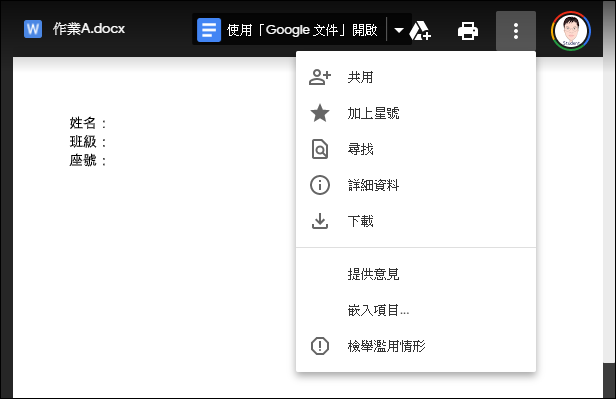Select 共用 from the menu
The image size is (616, 399).
[416, 77]
